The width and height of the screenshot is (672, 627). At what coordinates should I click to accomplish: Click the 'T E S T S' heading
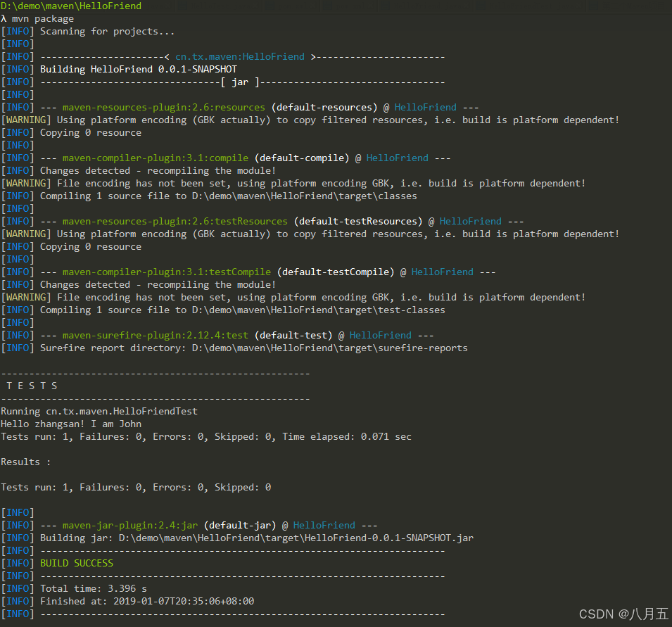pos(32,386)
